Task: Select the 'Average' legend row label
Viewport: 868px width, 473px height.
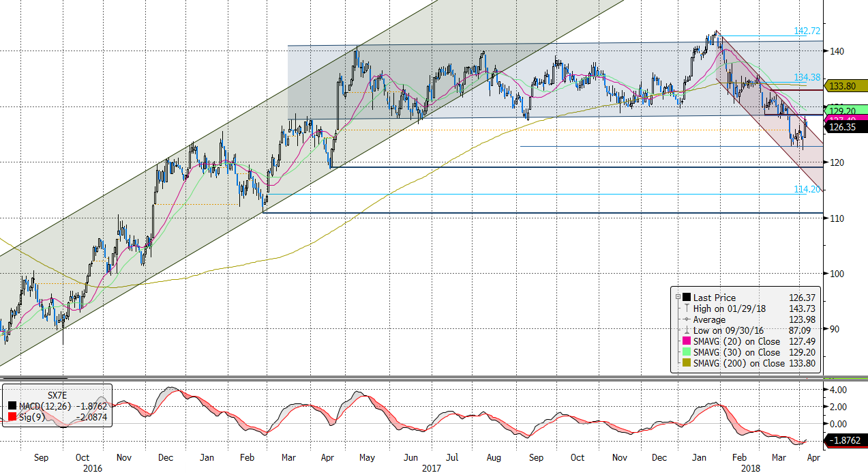Action: (710, 319)
